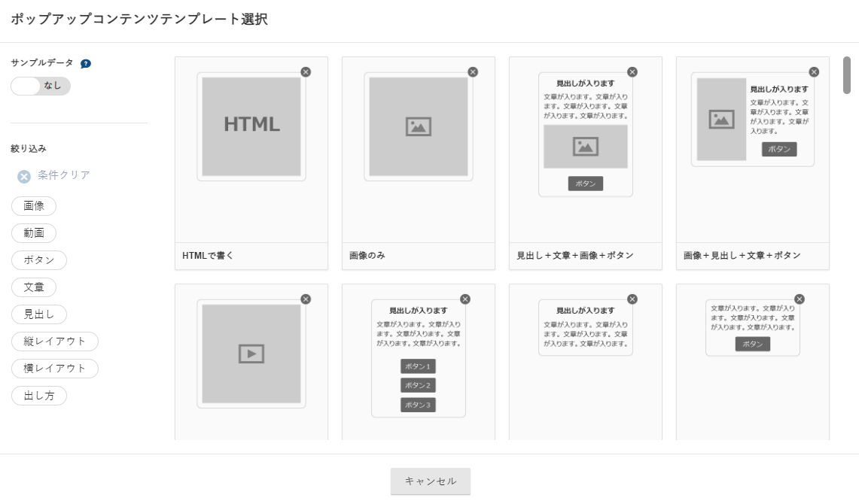Viewport: 859px width, 504px height.
Task: Filter templates by 見出し tag
Action: [x=39, y=314]
